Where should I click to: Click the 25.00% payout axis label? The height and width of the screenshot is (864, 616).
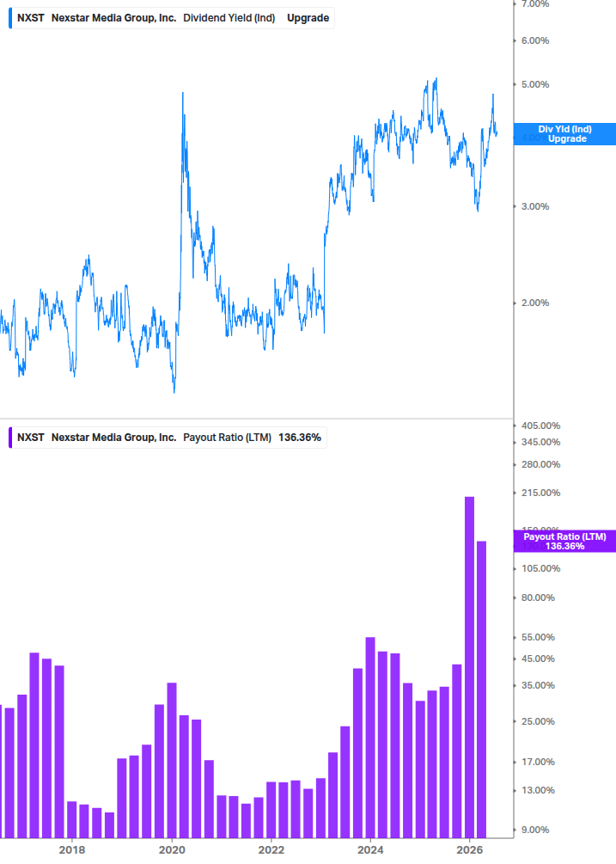(x=538, y=722)
